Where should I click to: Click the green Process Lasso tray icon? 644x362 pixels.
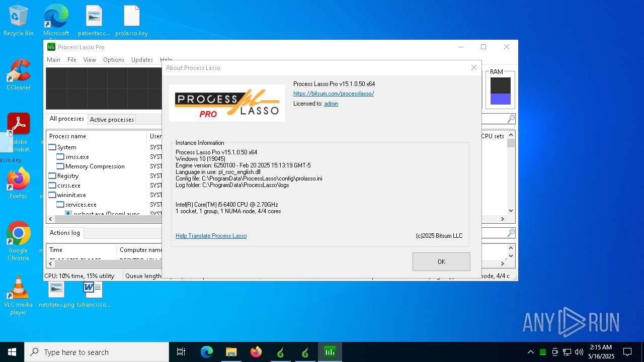(x=543, y=352)
